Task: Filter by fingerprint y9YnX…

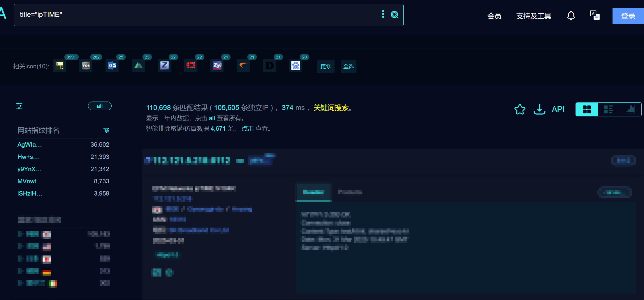Action: (29, 169)
